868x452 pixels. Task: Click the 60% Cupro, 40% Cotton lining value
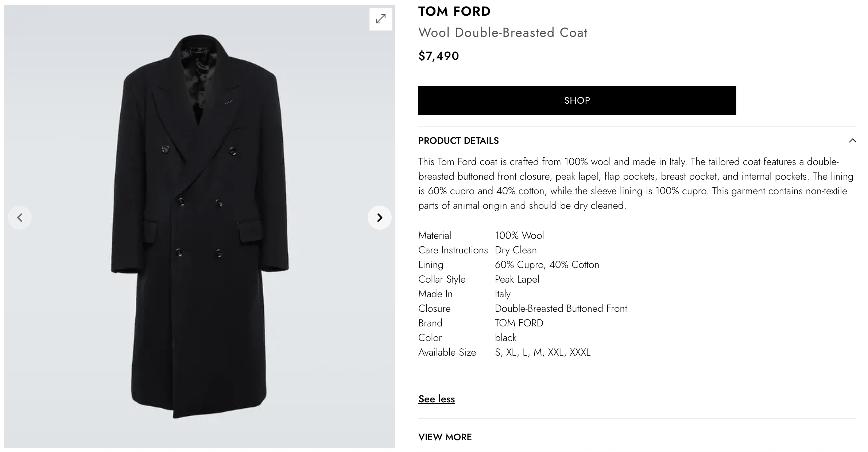tap(547, 265)
